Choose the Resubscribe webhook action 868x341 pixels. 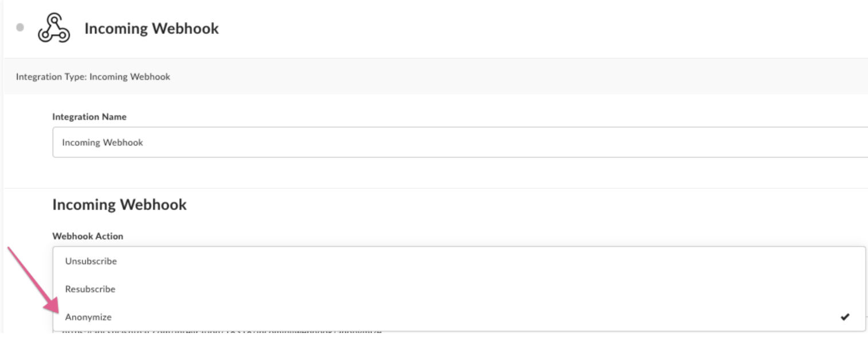(90, 289)
